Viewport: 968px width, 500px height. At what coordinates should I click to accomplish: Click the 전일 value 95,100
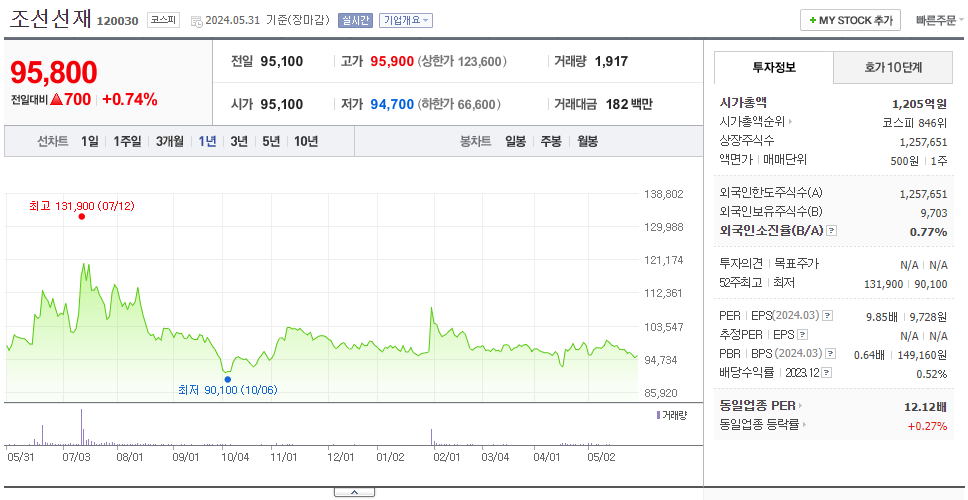(282, 62)
